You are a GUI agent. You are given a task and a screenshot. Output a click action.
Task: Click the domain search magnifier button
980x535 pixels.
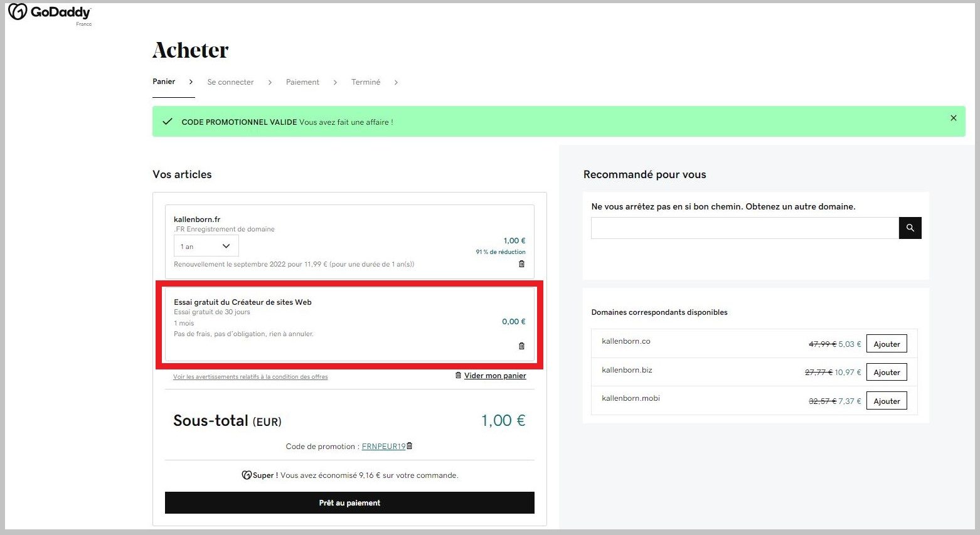point(910,228)
